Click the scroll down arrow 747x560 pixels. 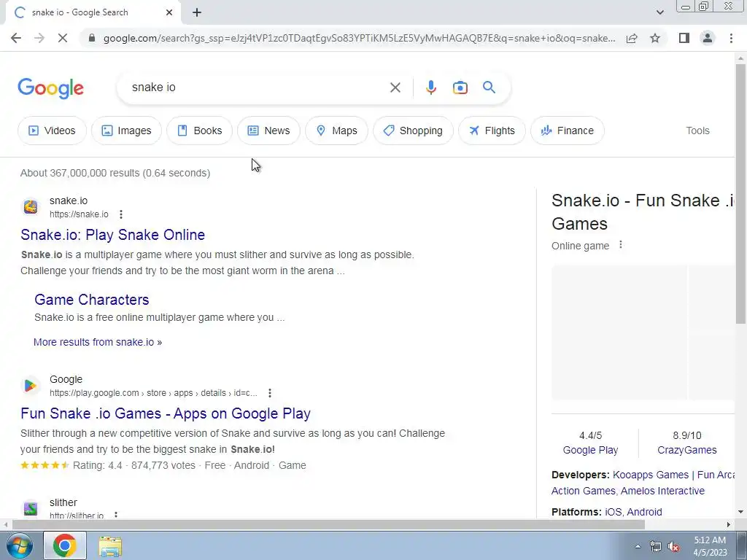[x=740, y=512]
